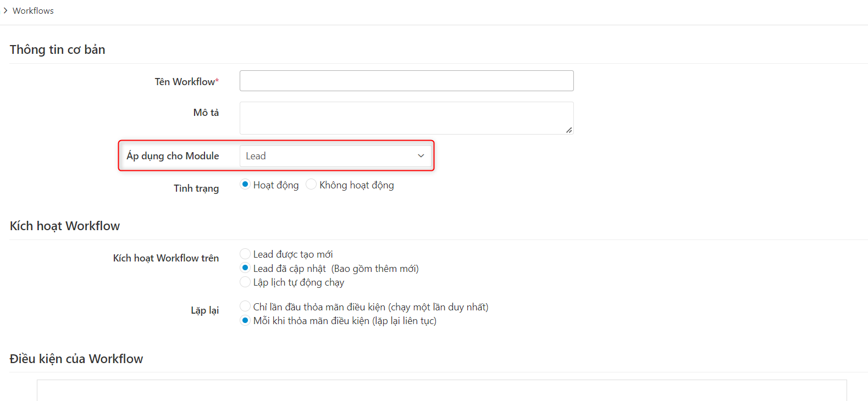Pick Mỗi khi thỏa mãn điều kiện option
Viewport: 868px width, 401px height.
tap(245, 320)
